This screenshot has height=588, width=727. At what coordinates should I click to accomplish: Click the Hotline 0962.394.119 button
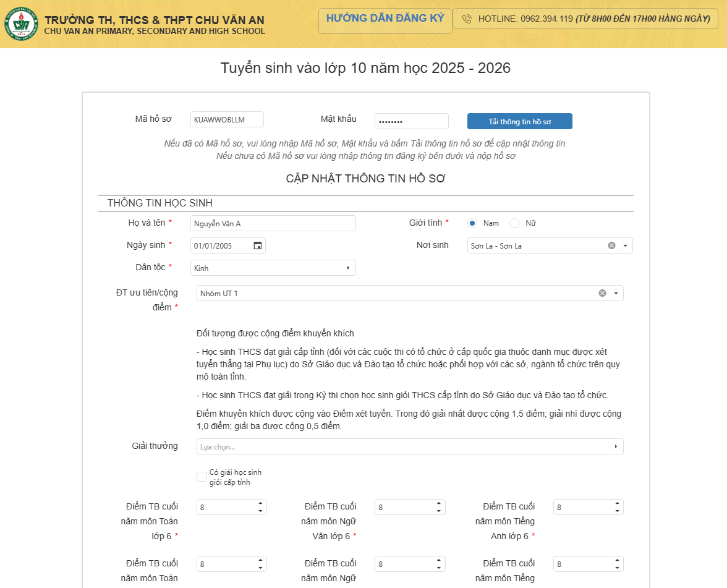pyautogui.click(x=585, y=19)
